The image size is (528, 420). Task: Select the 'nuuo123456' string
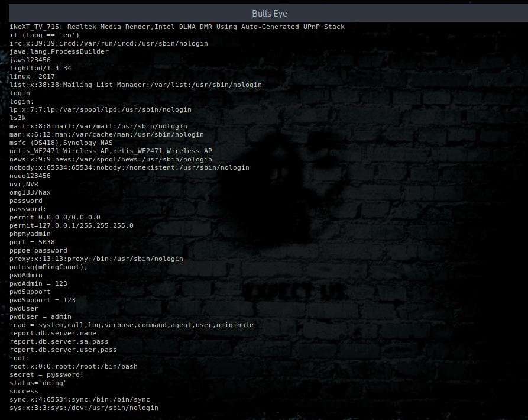[x=30, y=176]
